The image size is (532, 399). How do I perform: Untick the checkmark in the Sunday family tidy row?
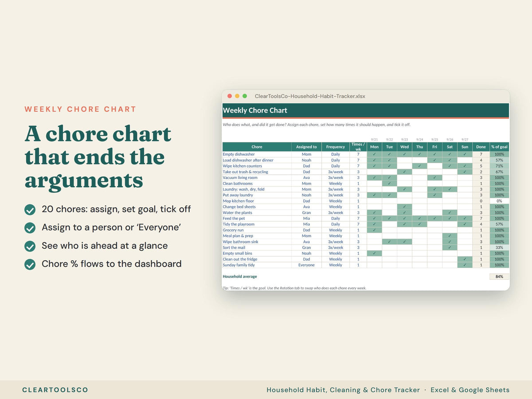click(x=465, y=265)
